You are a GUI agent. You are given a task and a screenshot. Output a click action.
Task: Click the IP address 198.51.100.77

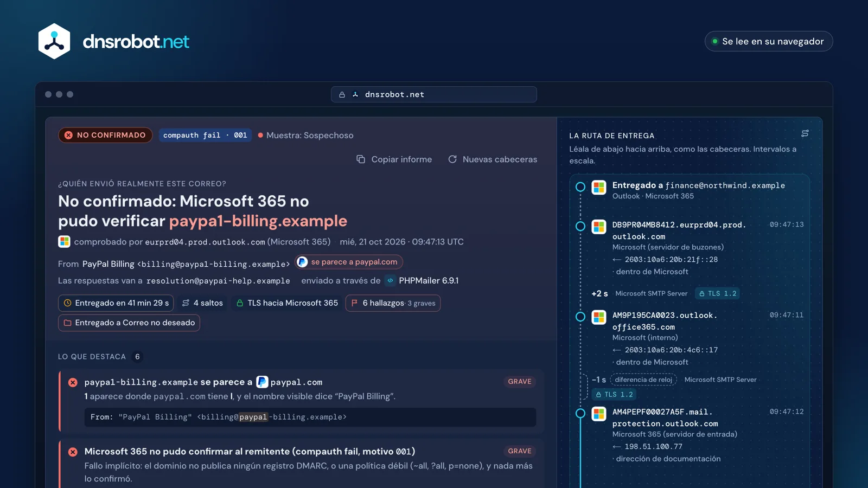654,447
